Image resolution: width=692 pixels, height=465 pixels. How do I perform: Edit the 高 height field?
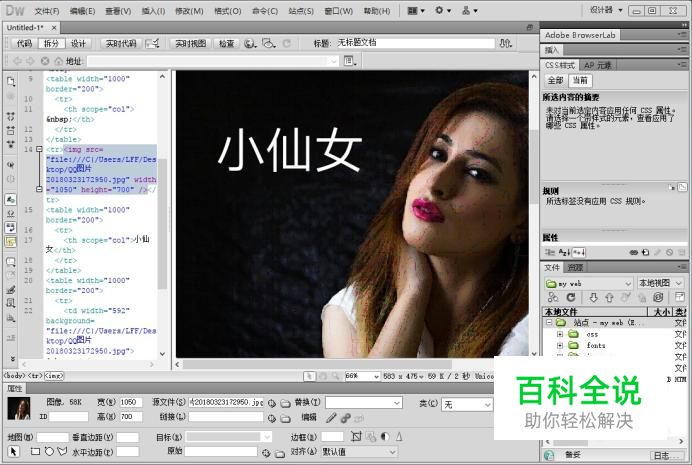(131, 416)
